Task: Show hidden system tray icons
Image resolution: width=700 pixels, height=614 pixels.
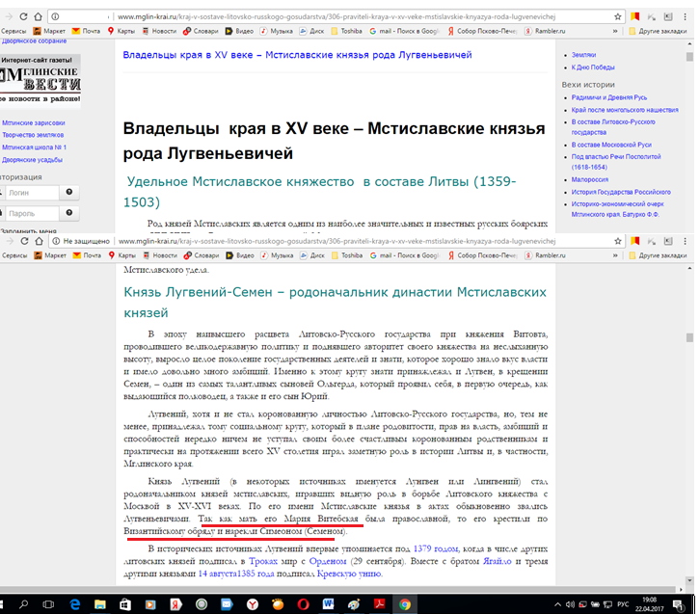Action: tap(557, 604)
